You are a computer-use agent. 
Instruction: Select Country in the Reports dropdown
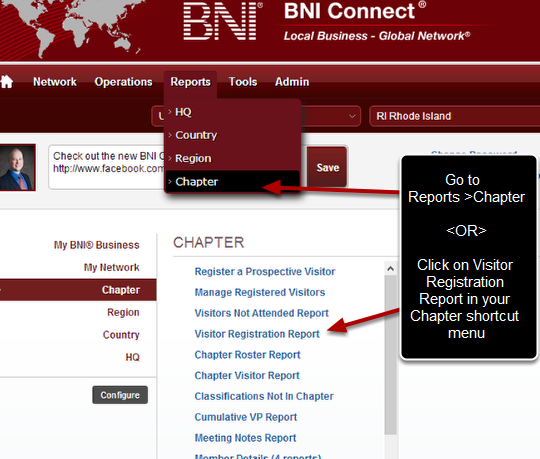(233, 135)
